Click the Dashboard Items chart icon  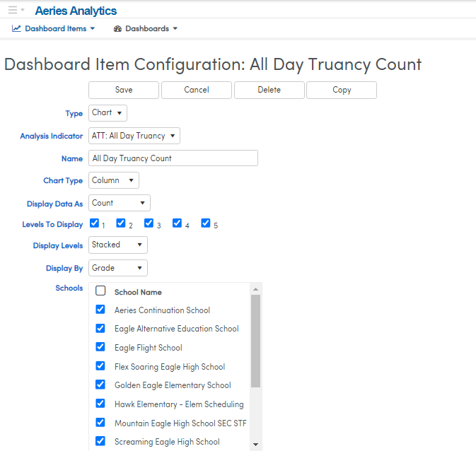(x=16, y=28)
